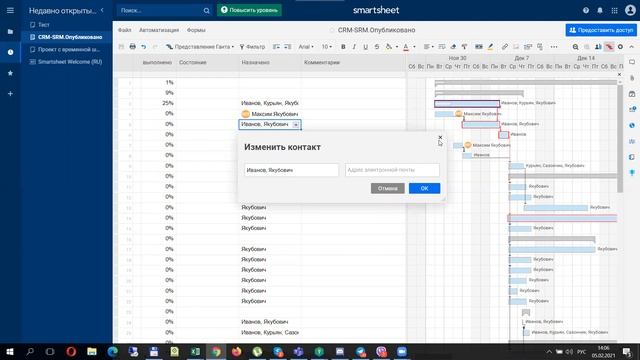This screenshot has width=640, height=360.
Task: Open the dropdown arrow in selected Иванов, Якубович cell
Action: [296, 124]
